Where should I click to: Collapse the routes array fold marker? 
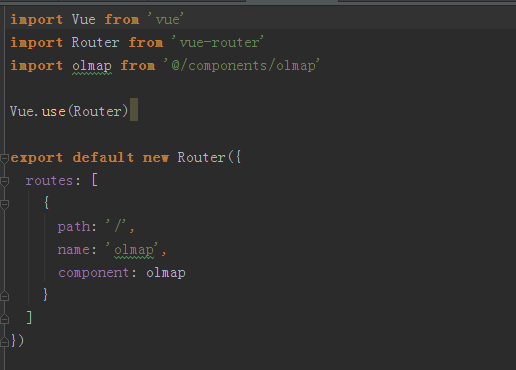4,182
